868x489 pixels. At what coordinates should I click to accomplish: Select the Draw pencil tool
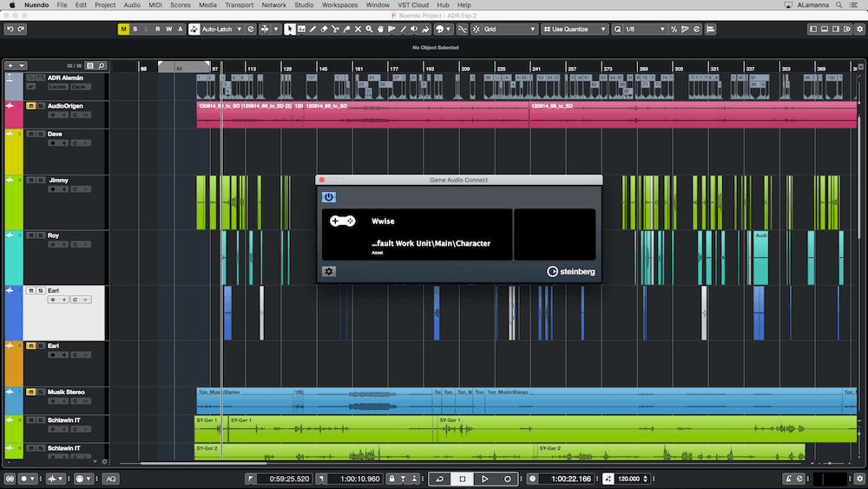[x=312, y=29]
